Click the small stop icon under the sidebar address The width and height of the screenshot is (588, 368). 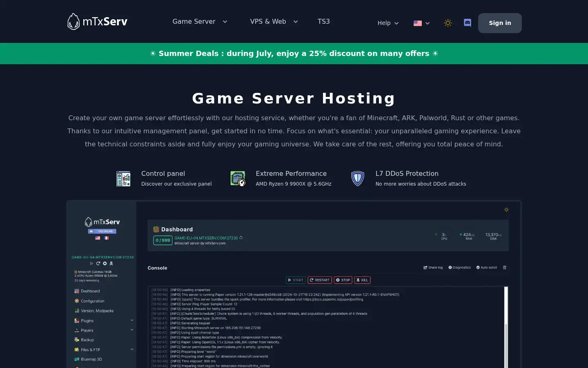click(105, 263)
